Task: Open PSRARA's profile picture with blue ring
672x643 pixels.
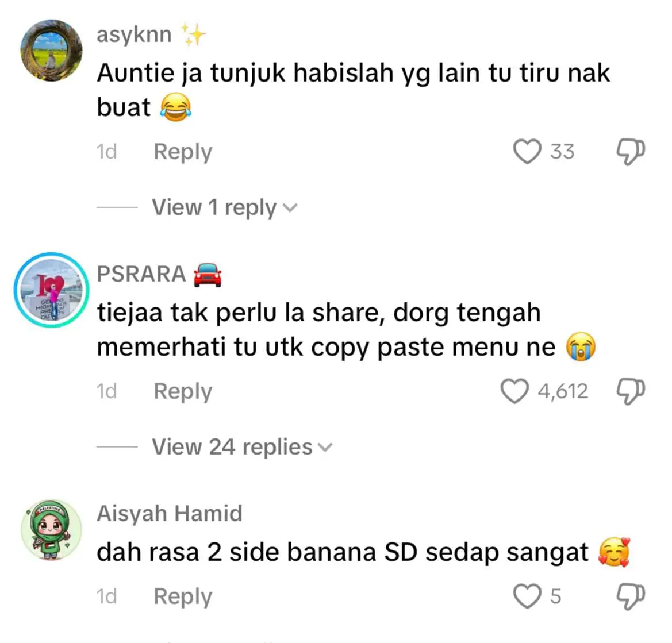Action: 51,290
